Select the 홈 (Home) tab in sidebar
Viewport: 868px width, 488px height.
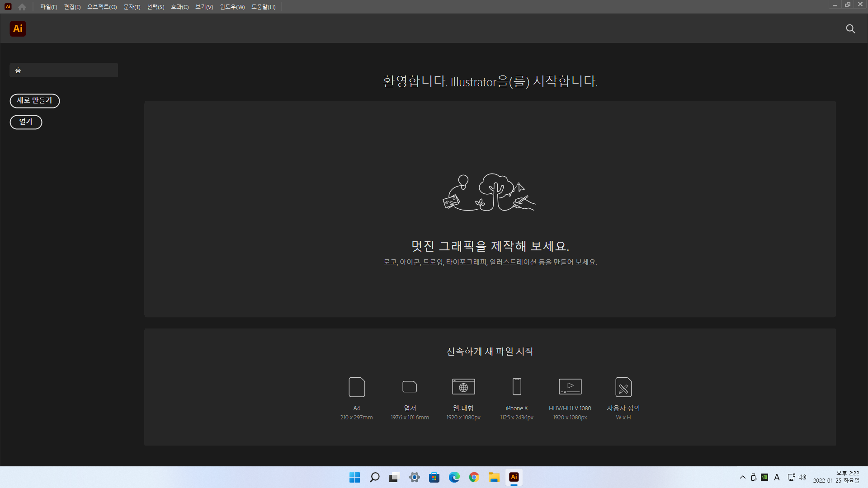64,70
